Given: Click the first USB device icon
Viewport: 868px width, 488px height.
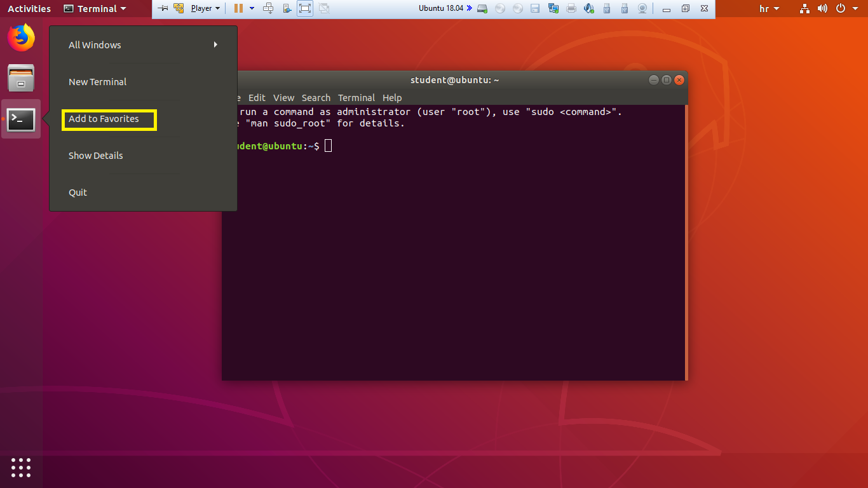Looking at the screenshot, I should [607, 8].
